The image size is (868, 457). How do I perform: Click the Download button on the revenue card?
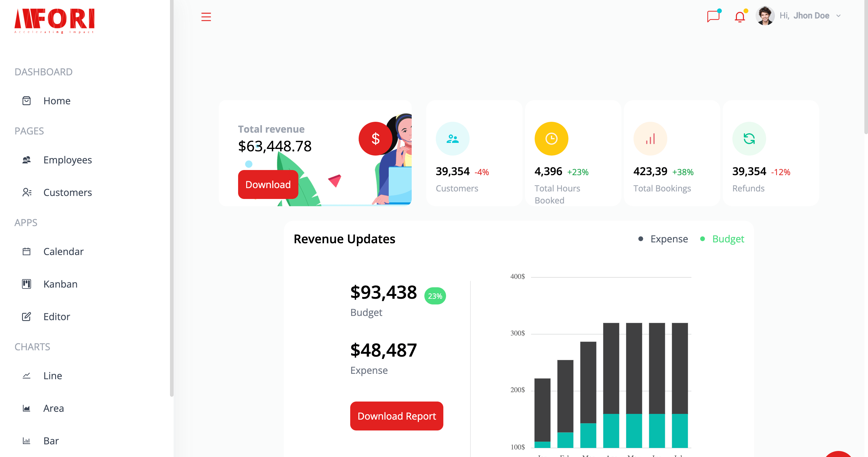(x=268, y=184)
